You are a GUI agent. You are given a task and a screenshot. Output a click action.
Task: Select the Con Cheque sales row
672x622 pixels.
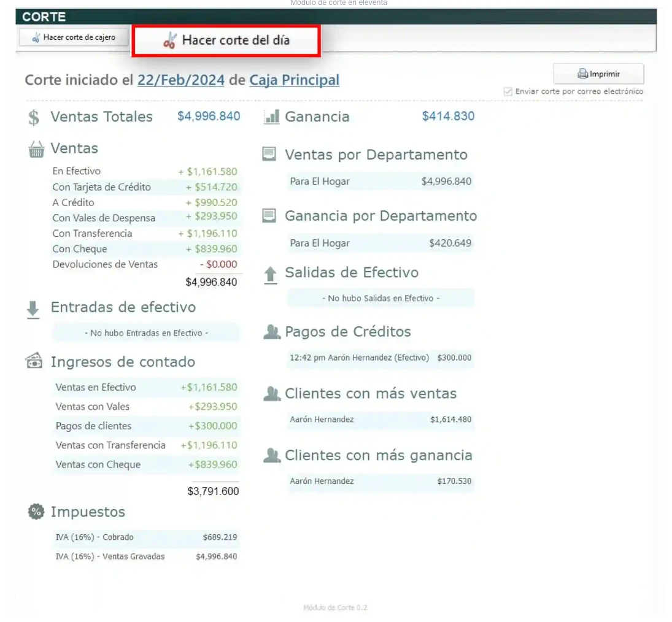(x=145, y=249)
